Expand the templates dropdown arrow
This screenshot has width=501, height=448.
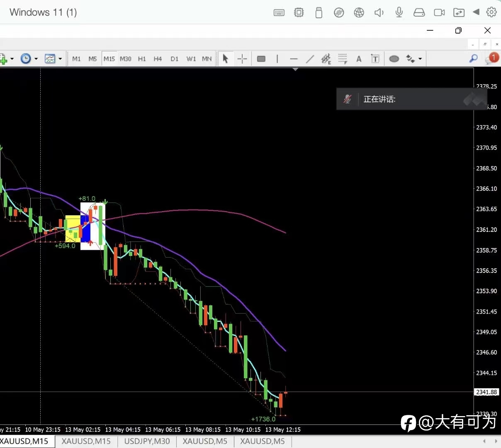coord(60,59)
